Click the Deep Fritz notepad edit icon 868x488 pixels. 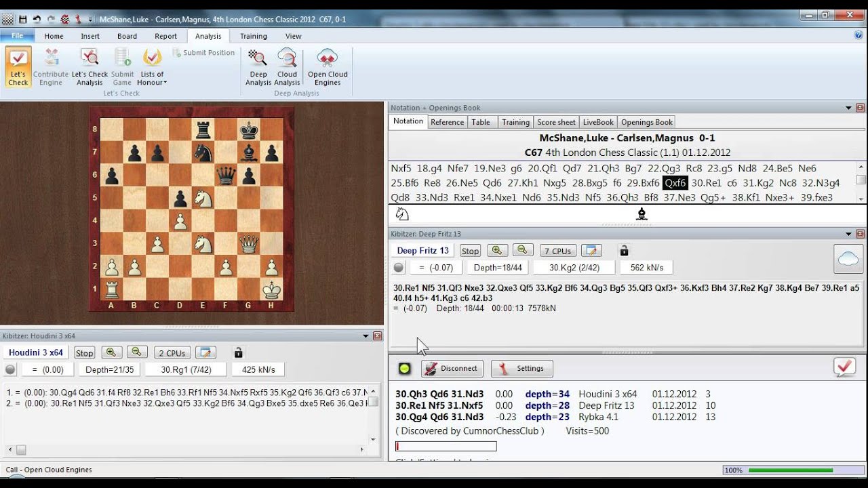pos(591,250)
